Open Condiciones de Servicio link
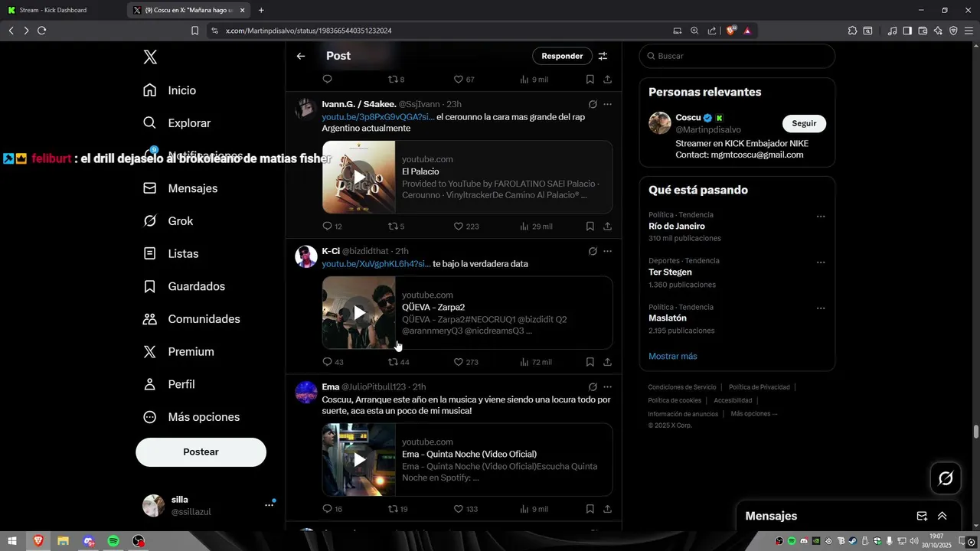The height and width of the screenshot is (551, 980). click(x=682, y=387)
